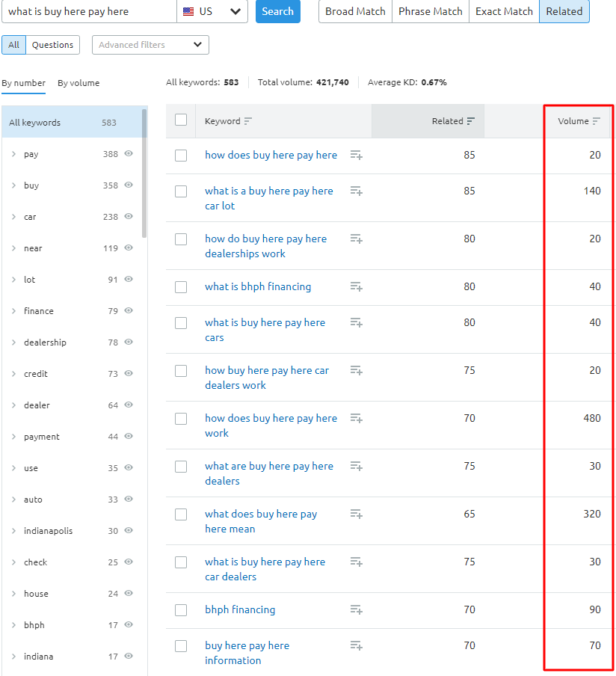Toggle eye icon for the 'pay' keyword group

pyautogui.click(x=129, y=154)
